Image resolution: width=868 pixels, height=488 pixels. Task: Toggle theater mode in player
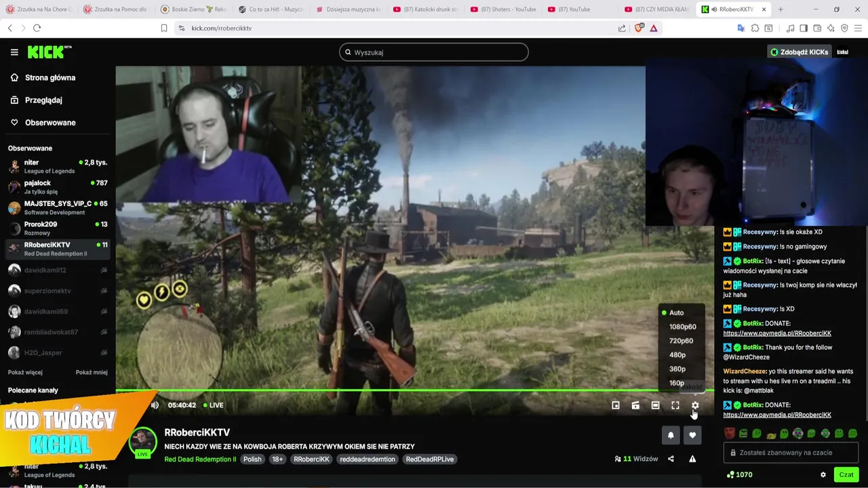pyautogui.click(x=655, y=405)
